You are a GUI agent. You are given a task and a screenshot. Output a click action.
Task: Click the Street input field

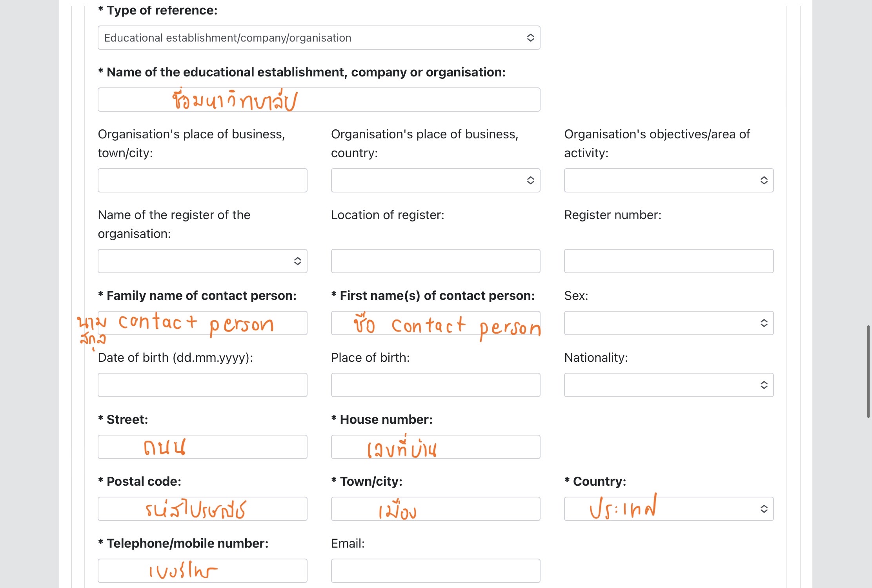coord(202,447)
